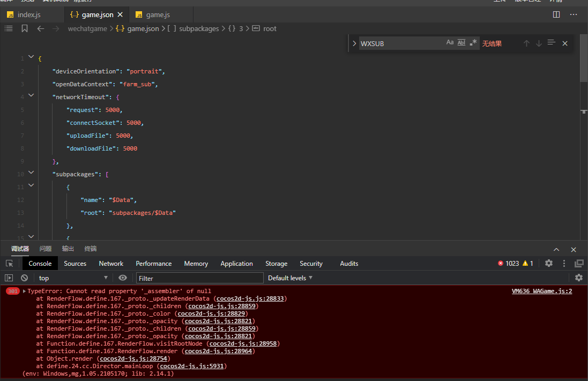Open the Default levels dropdown
Image resolution: width=588 pixels, height=381 pixels.
290,278
